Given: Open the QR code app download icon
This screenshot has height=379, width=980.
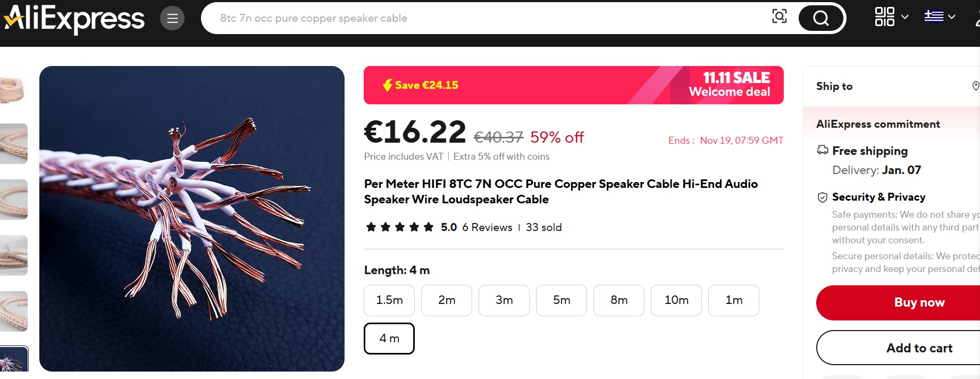Looking at the screenshot, I should point(884,17).
